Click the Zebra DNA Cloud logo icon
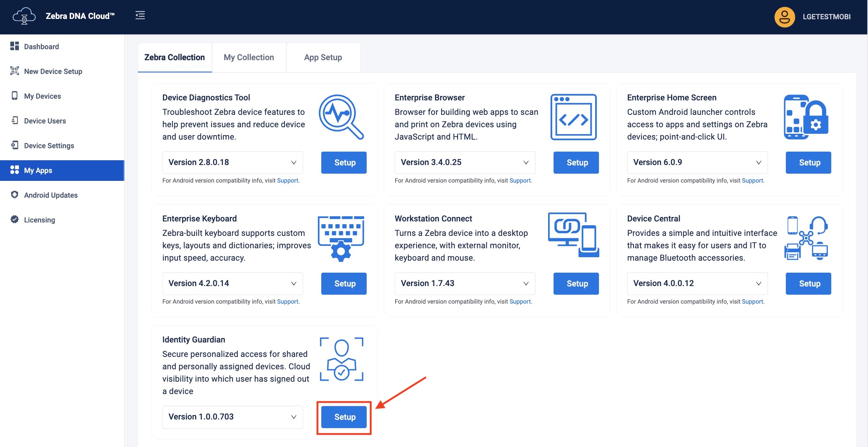The width and height of the screenshot is (868, 447). (x=24, y=16)
